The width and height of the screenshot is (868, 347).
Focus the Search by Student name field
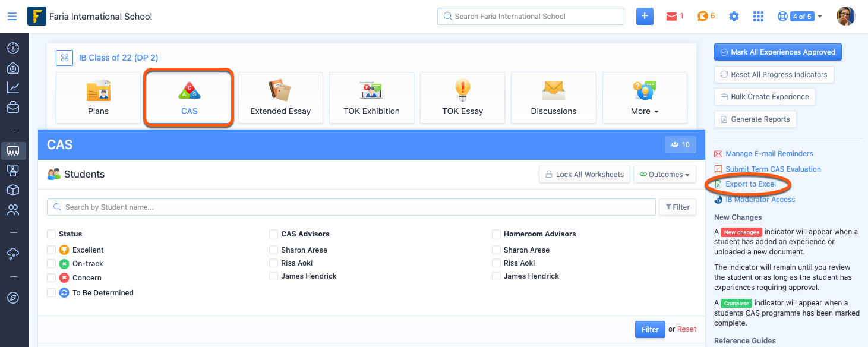point(352,207)
